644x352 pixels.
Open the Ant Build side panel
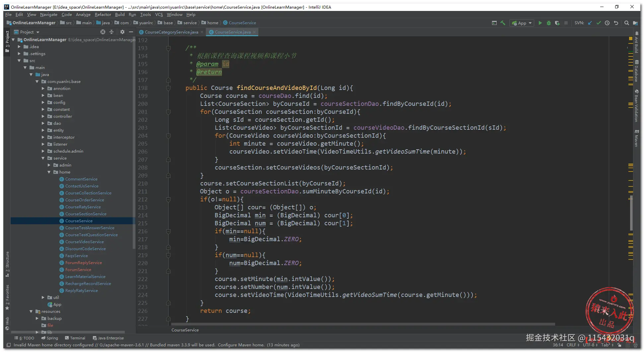pyautogui.click(x=636, y=42)
